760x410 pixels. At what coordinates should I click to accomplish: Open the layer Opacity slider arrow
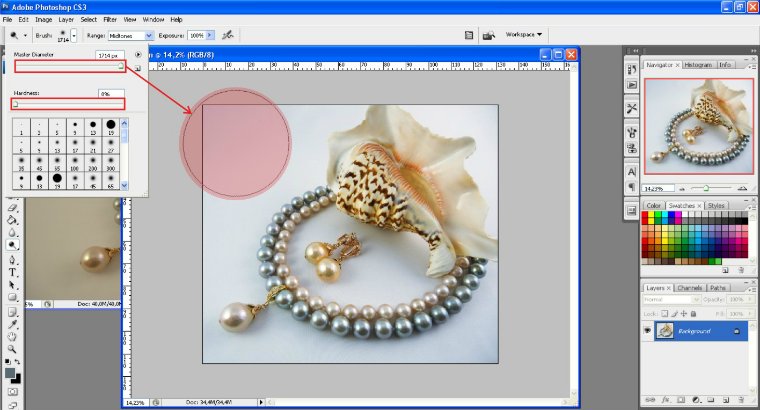(751, 300)
